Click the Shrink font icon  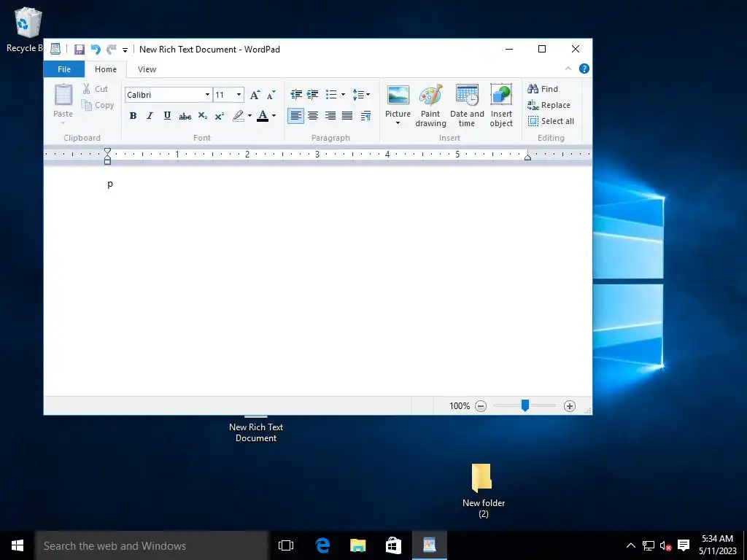[271, 95]
